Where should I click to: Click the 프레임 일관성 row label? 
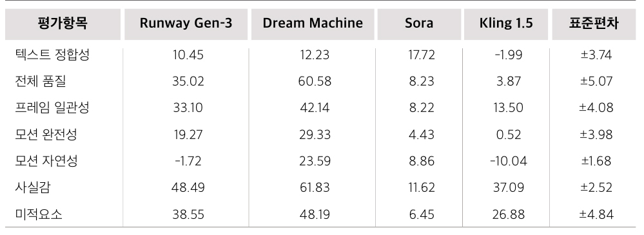click(52, 108)
